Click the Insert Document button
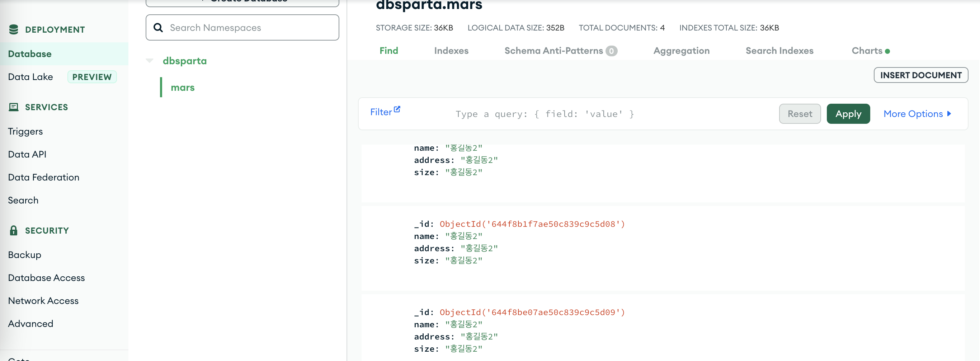Screen dimensions: 980x361 click(x=921, y=75)
